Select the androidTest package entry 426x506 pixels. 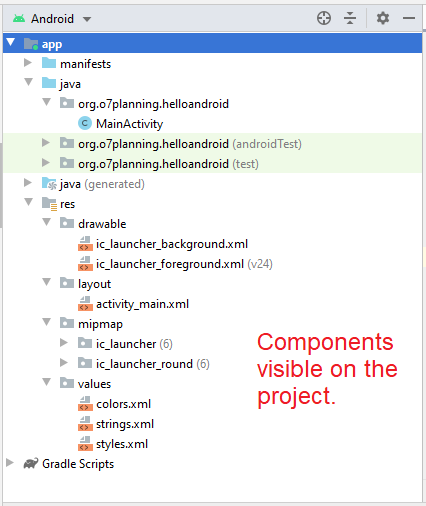click(x=190, y=144)
